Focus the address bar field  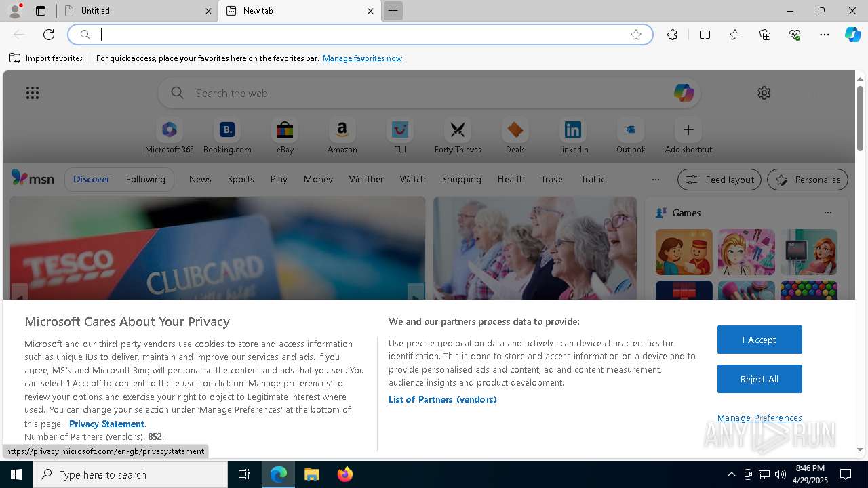point(359,35)
